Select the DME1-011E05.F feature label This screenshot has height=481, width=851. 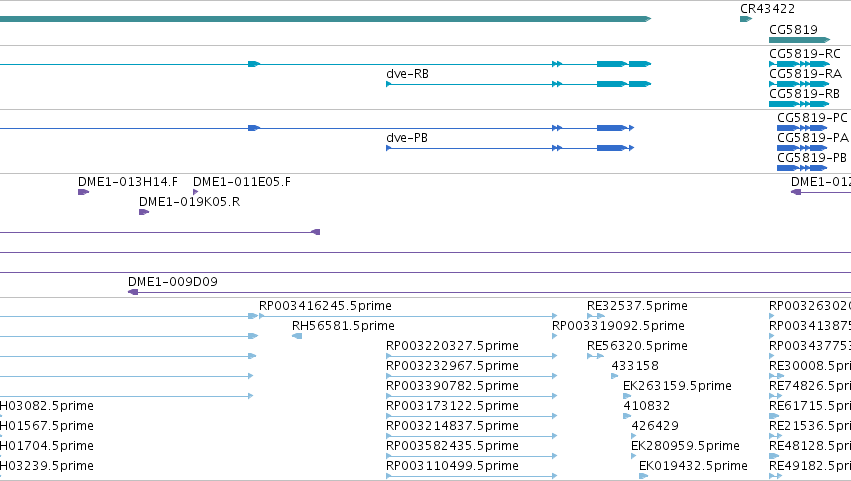pyautogui.click(x=242, y=181)
